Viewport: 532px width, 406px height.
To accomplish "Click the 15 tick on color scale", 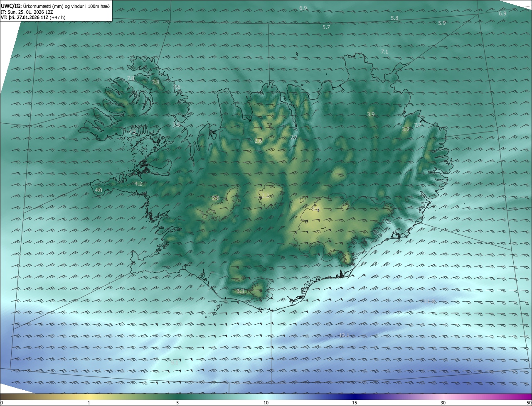I will tap(355, 403).
